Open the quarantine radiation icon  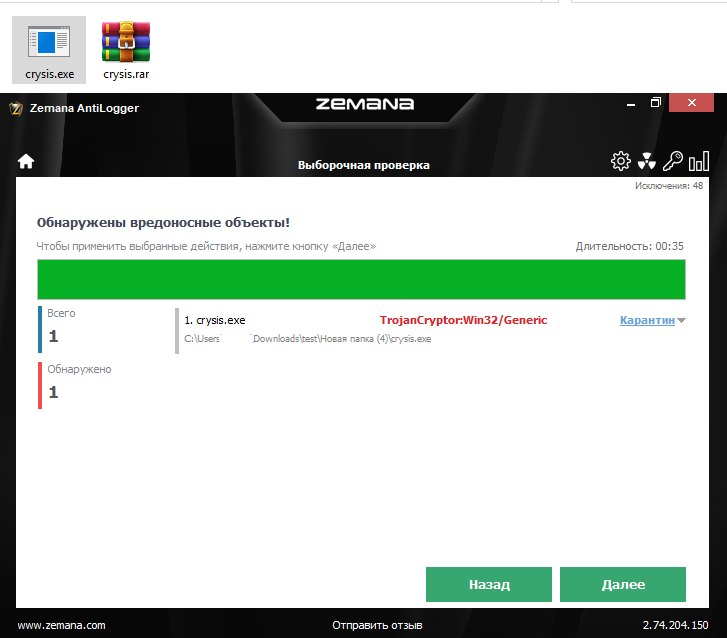(x=646, y=161)
